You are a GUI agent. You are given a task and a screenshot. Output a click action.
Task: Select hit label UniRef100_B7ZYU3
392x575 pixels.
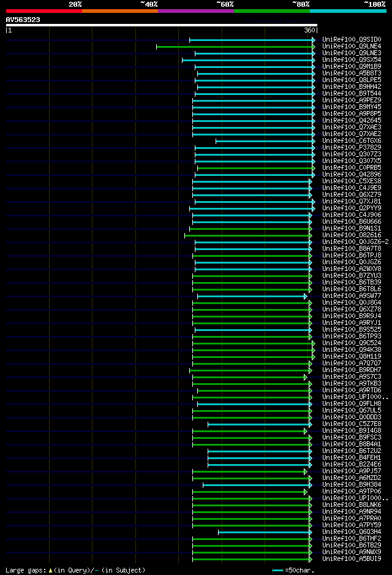[x=352, y=275]
